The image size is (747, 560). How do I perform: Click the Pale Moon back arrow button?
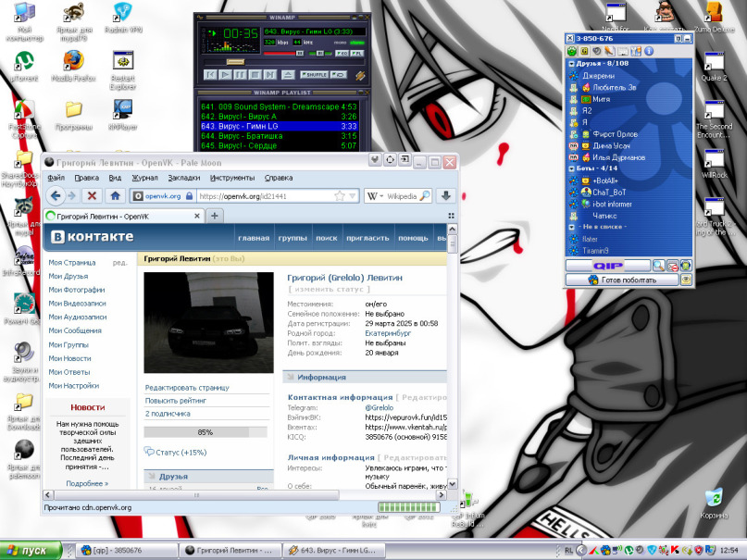click(x=56, y=195)
